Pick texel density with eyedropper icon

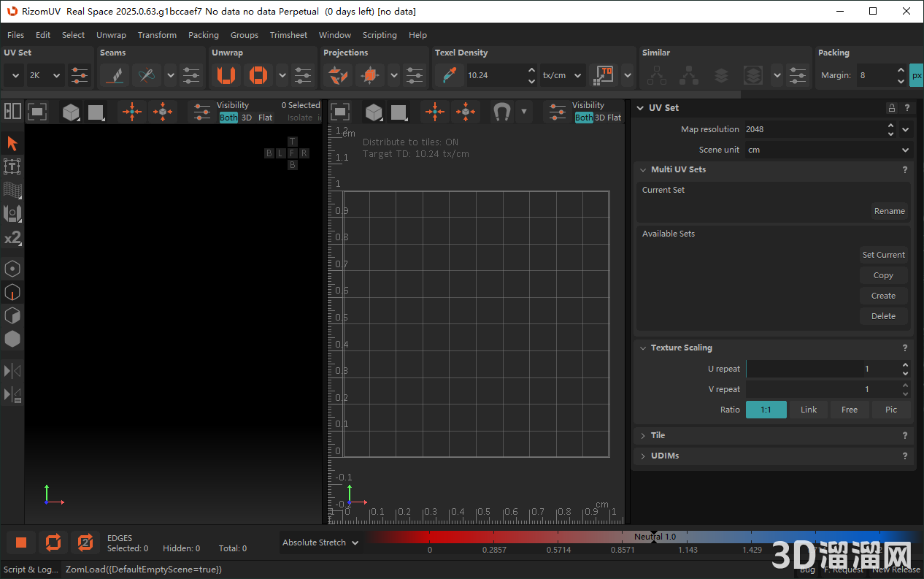click(448, 75)
